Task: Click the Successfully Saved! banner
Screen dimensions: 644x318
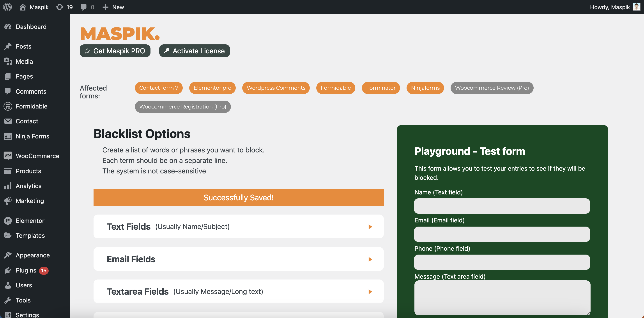Action: (239, 197)
